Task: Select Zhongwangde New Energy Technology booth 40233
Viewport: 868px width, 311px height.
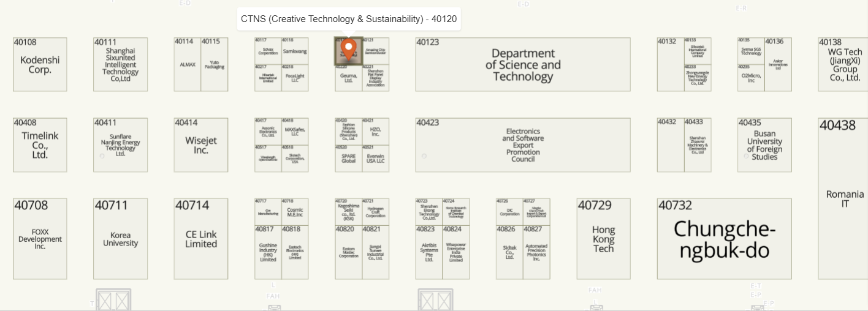Action: [698, 78]
